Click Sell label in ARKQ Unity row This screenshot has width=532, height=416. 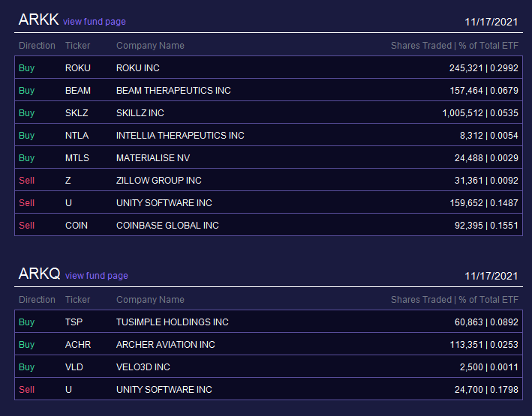(27, 390)
